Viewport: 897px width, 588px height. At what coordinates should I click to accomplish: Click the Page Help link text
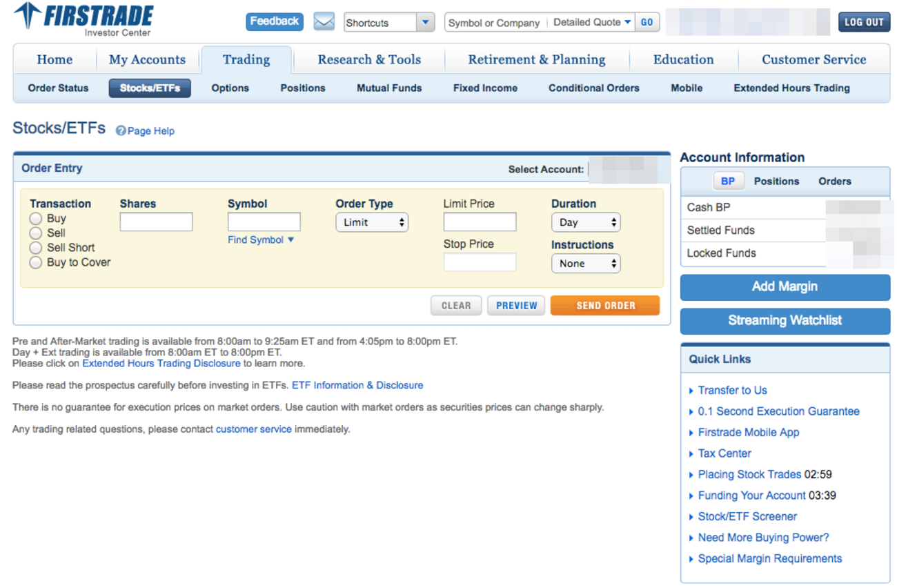pyautogui.click(x=151, y=131)
